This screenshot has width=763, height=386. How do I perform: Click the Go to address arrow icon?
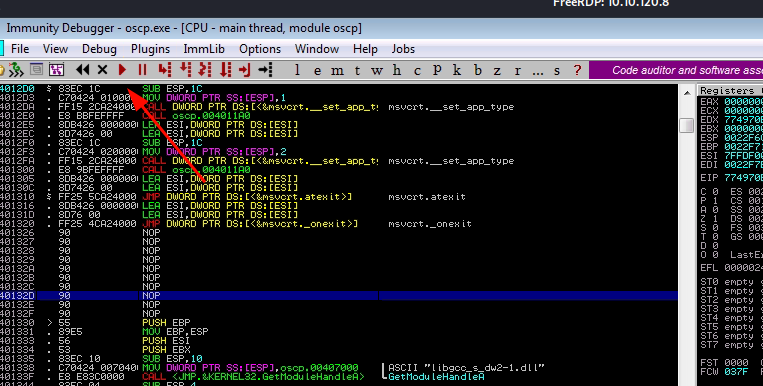(x=265, y=70)
